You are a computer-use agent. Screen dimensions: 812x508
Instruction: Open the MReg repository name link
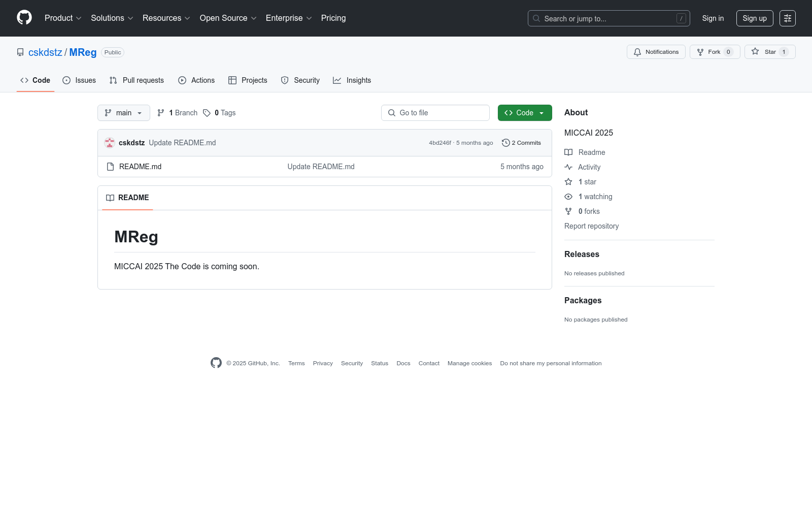tap(83, 52)
